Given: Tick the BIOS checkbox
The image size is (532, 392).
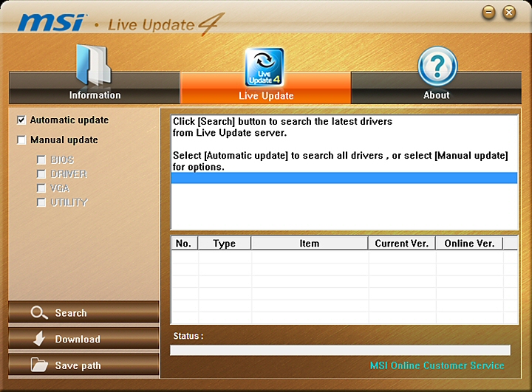Looking at the screenshot, I should (x=41, y=159).
